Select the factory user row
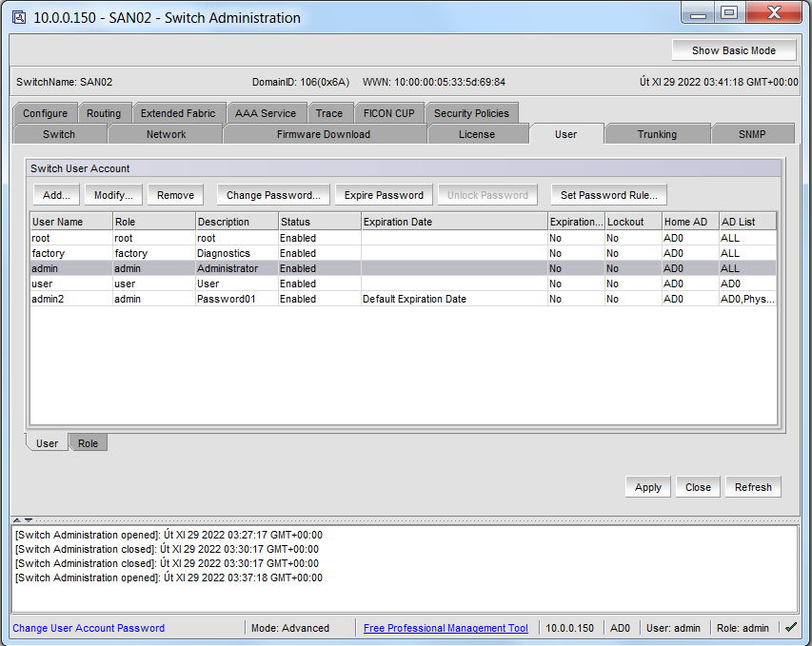The image size is (812, 646). click(403, 253)
